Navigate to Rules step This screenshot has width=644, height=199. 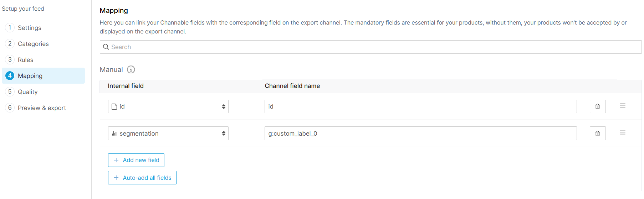pos(25,60)
